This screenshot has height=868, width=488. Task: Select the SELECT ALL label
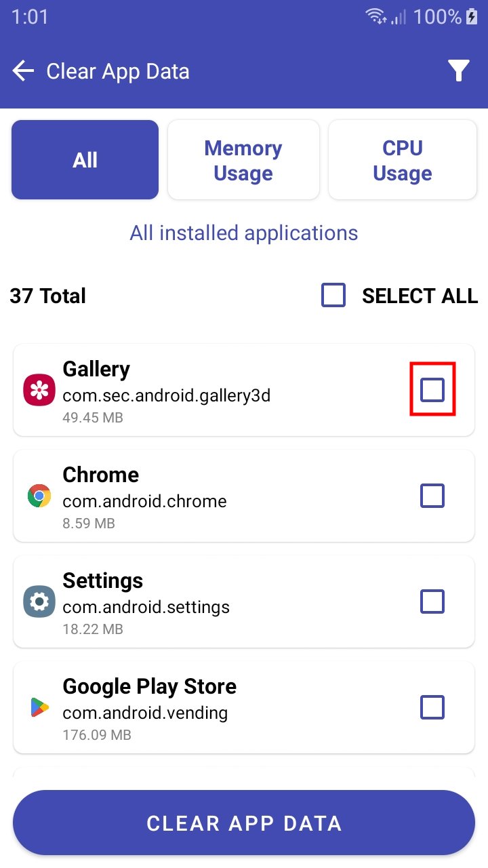(x=420, y=296)
